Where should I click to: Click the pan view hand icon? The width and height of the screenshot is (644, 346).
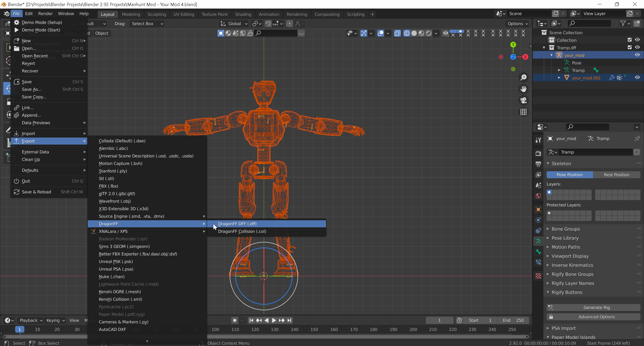[524, 89]
